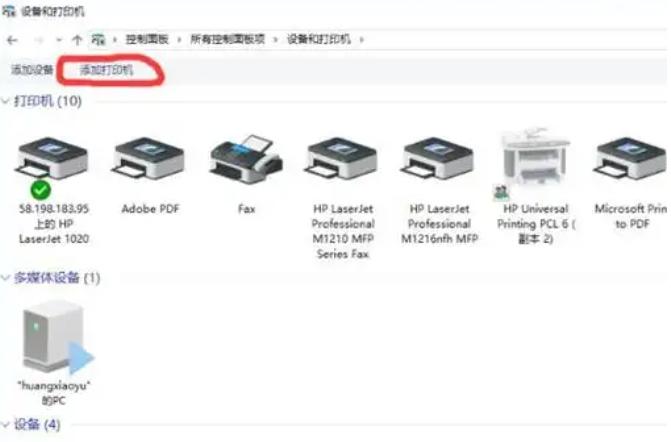Click the 打印机 (10) group heading

(x=48, y=101)
